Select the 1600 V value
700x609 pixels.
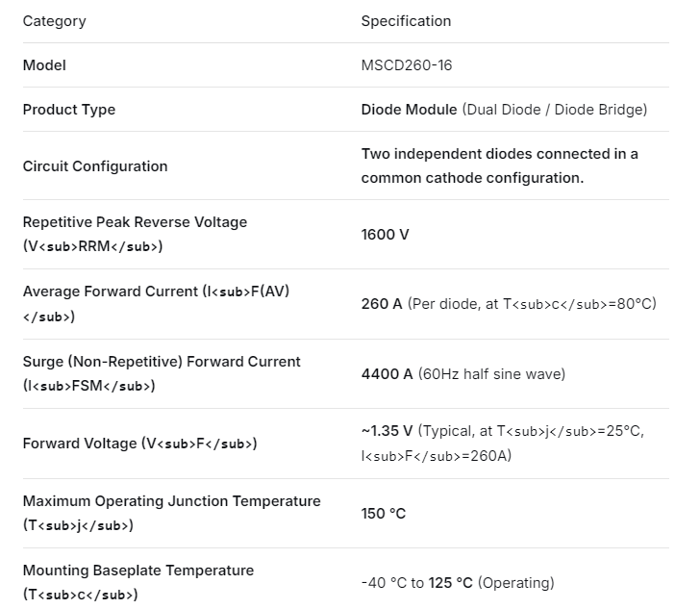point(385,235)
